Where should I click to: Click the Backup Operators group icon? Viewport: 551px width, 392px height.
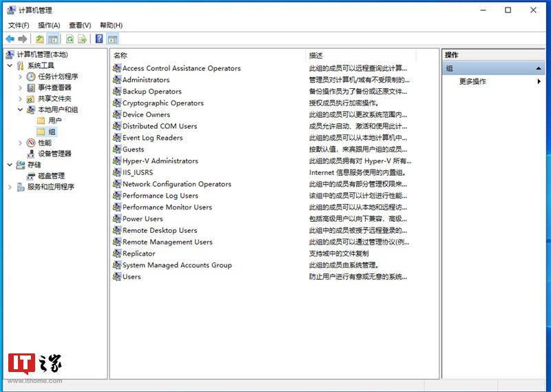click(x=117, y=92)
